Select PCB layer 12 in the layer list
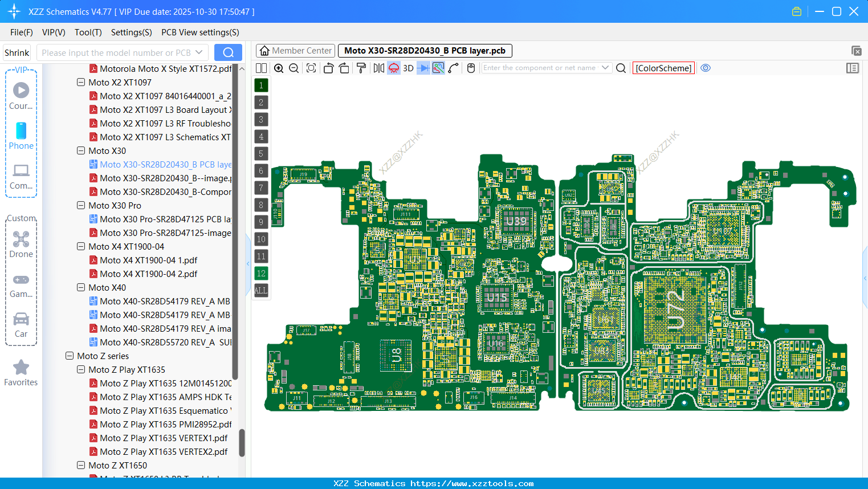Viewport: 868px width, 489px height. 260,273
